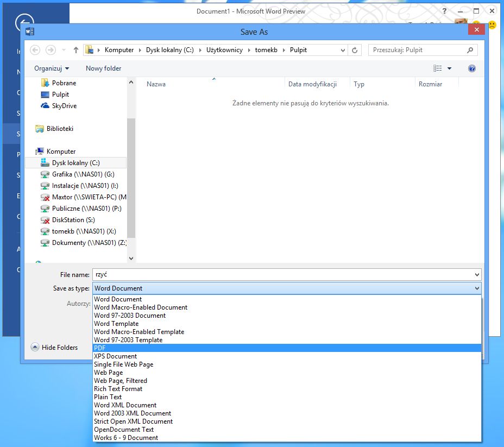Select Word XML Document type
Screen dimensions: 504x447
287,405
